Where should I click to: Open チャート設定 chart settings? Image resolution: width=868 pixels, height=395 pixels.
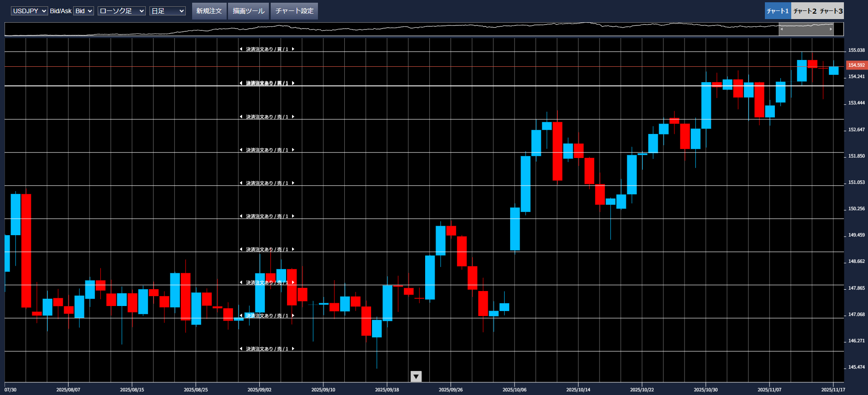click(x=294, y=11)
